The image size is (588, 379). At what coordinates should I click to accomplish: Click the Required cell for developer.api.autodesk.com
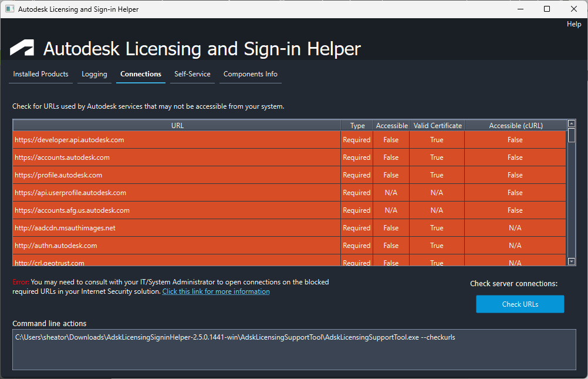tap(357, 140)
